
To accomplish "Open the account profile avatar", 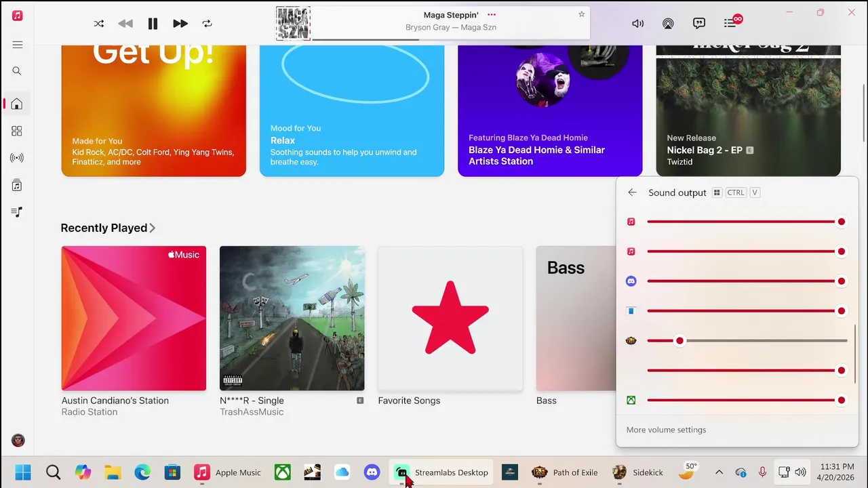I will 18,441.
